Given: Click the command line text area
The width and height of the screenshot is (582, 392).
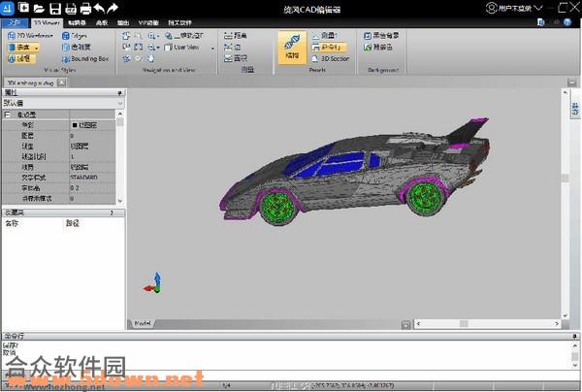Looking at the screenshot, I should tap(286, 354).
